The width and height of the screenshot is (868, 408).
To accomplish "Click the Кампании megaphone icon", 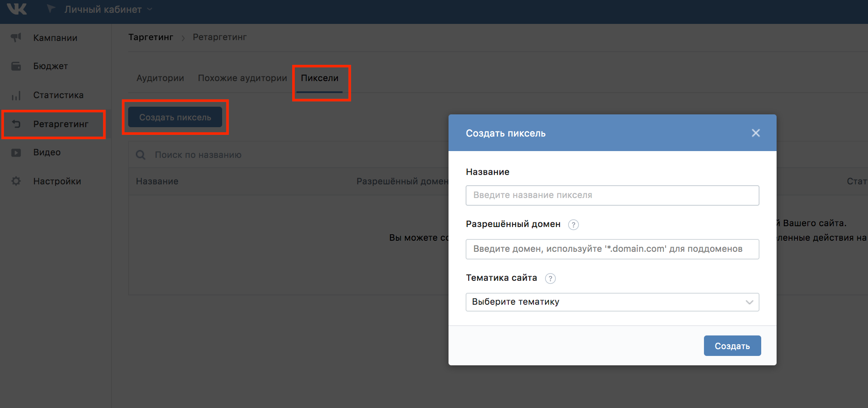I will (x=16, y=38).
